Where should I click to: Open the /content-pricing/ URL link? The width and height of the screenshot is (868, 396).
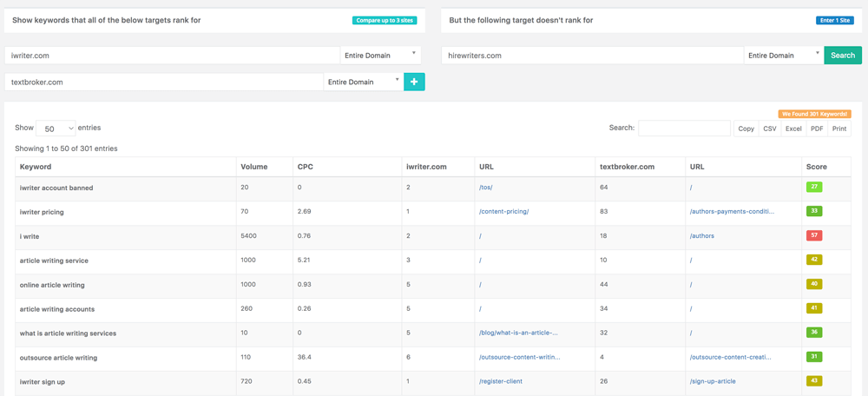(503, 212)
